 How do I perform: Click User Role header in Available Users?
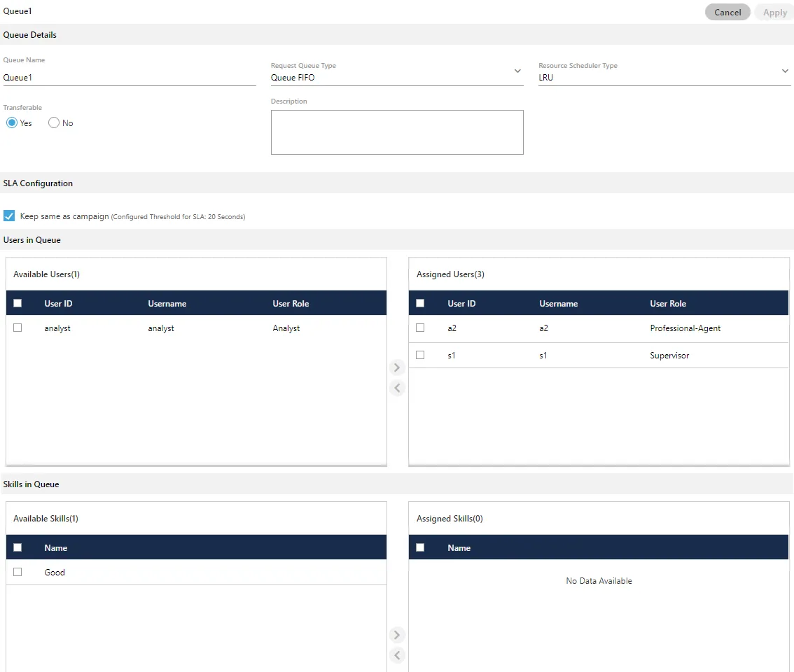pos(291,303)
